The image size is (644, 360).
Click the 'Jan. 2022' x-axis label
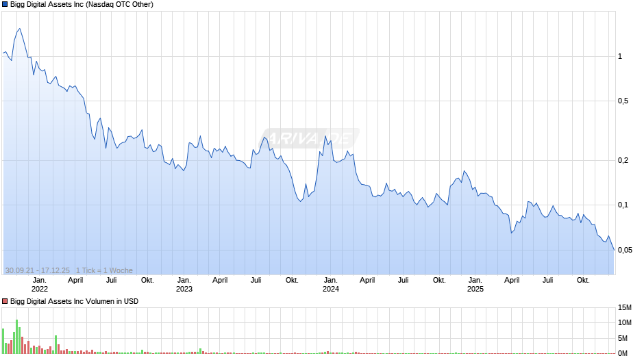click(x=40, y=285)
